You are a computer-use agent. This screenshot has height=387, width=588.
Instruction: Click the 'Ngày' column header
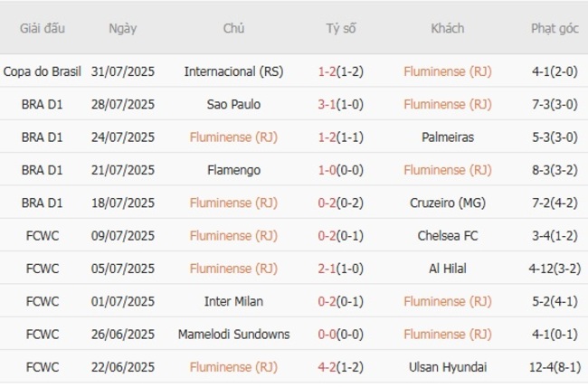tap(123, 28)
